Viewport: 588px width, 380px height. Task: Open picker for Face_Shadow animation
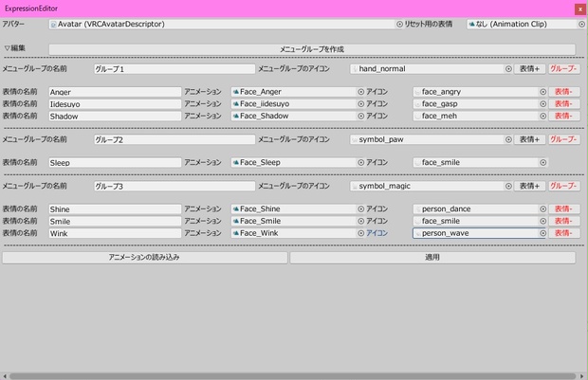[x=360, y=117]
